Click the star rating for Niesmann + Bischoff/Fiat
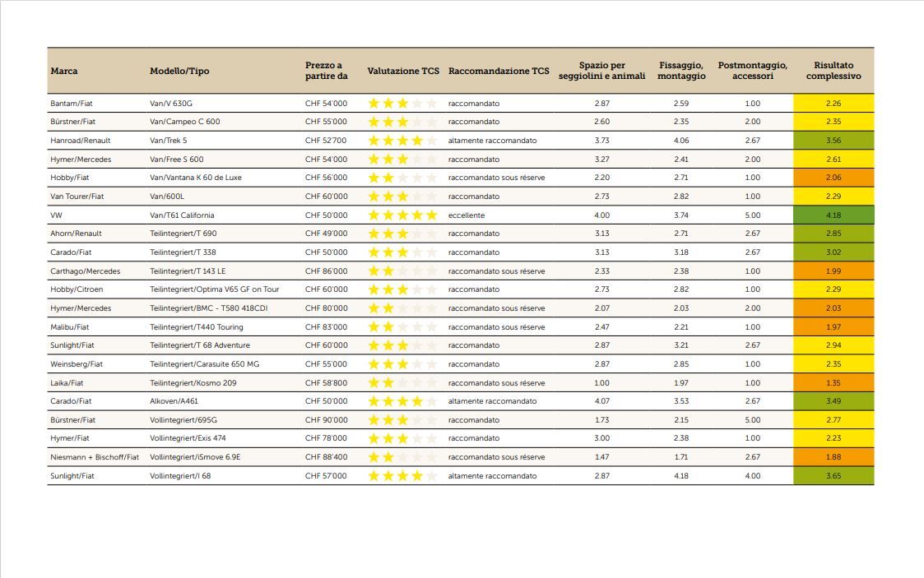 (402, 457)
